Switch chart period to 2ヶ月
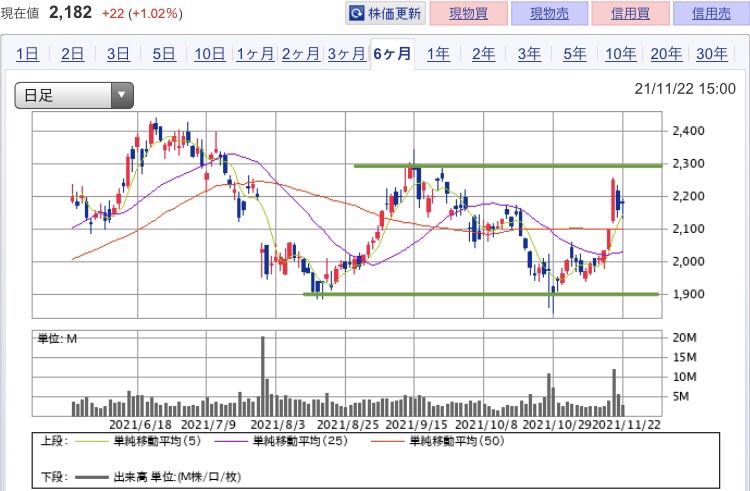The width and height of the screenshot is (750, 491). (301, 54)
